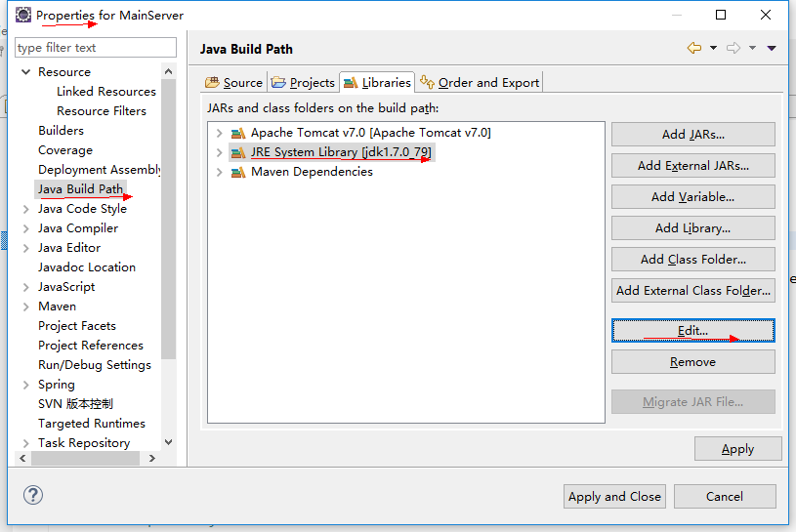Screen dimensions: 796x532
Task: Click the Add Library... button
Action: (x=692, y=227)
